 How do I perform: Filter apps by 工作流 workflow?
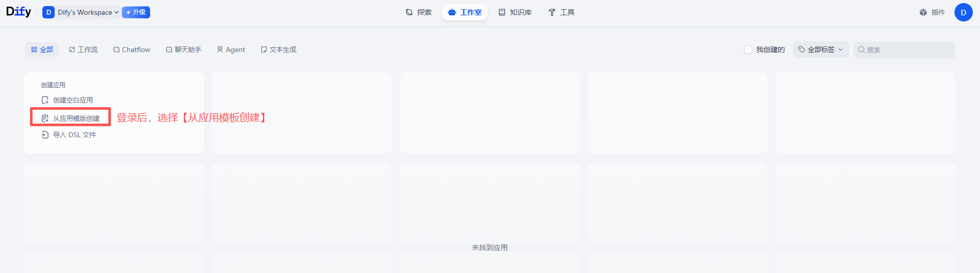tap(83, 49)
